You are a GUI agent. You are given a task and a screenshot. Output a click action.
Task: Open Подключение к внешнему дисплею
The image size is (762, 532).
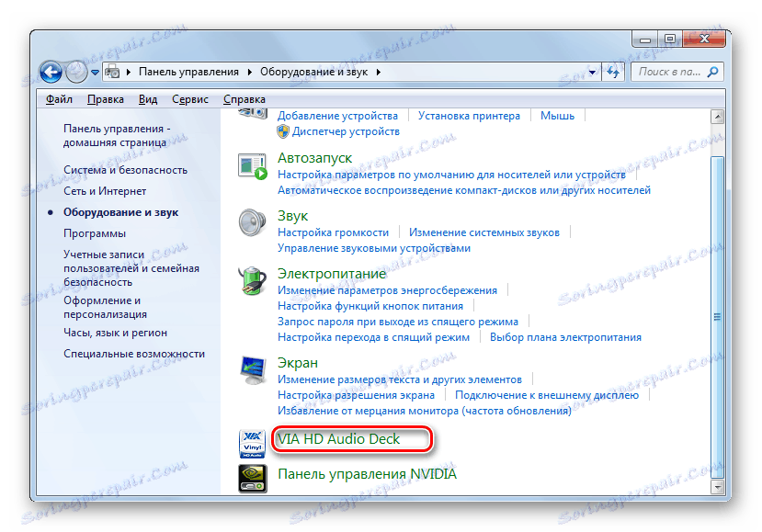547,394
